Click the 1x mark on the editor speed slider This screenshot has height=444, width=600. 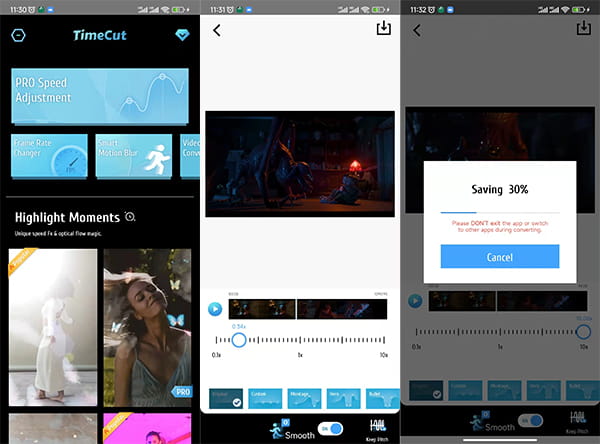point(300,340)
